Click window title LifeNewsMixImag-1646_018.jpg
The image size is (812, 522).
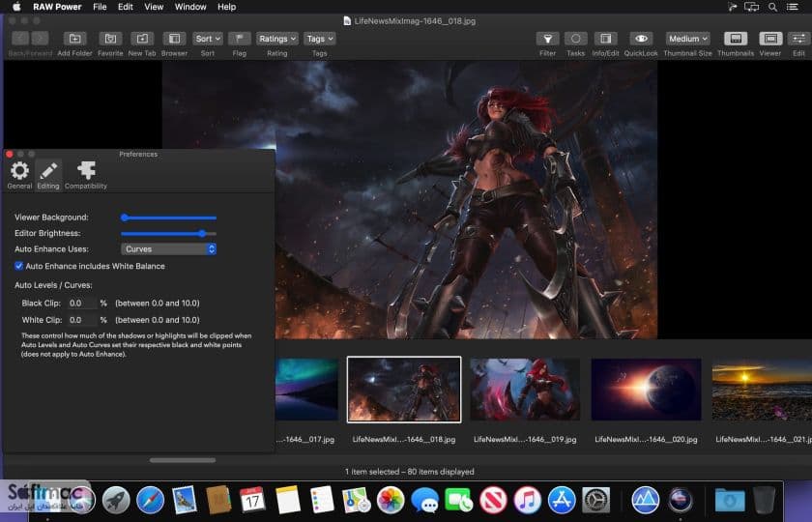415,21
